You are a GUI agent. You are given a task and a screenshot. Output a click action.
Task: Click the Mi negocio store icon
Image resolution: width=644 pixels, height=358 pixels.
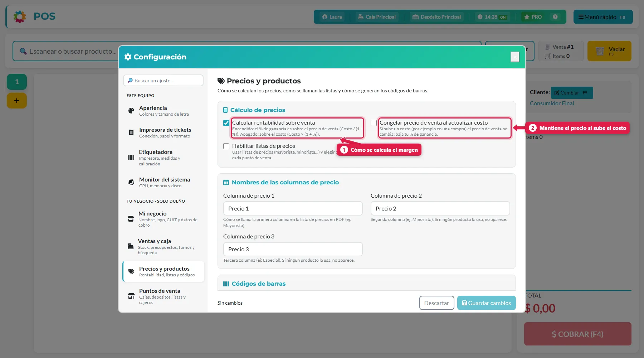pos(131,219)
